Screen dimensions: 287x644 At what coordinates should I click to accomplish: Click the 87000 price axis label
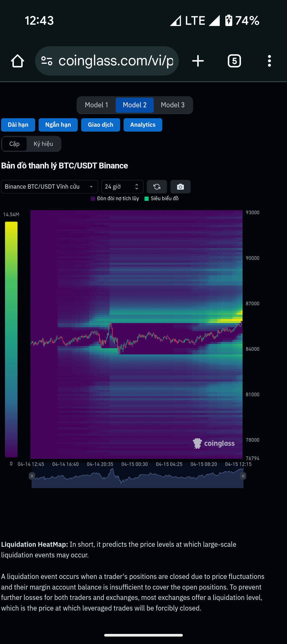pos(252,303)
